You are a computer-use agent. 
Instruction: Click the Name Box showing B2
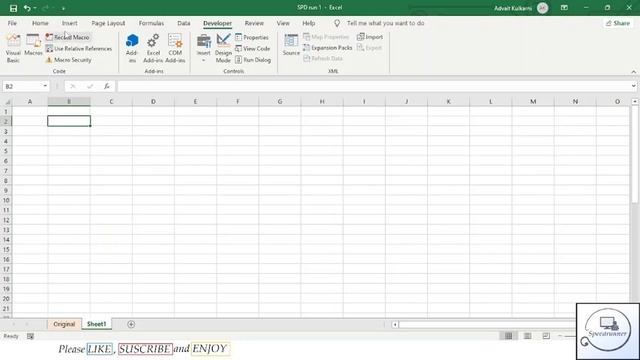(x=23, y=86)
